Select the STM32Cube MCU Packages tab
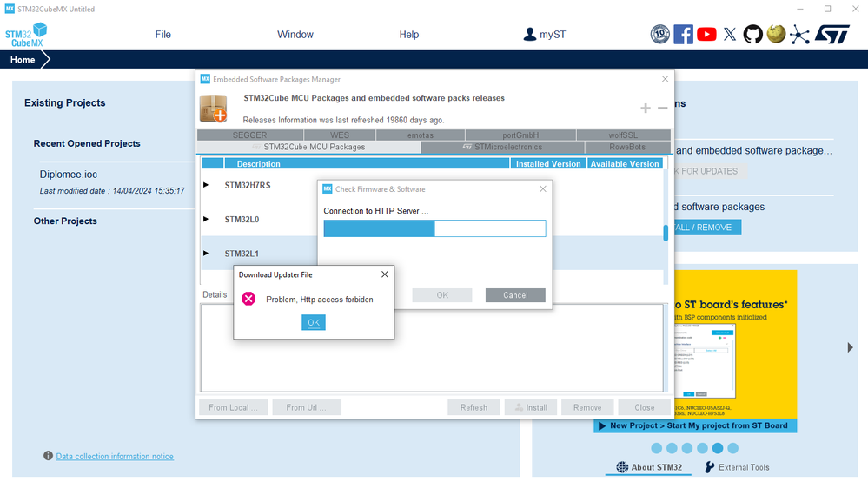This screenshot has width=868, height=488. [x=309, y=147]
